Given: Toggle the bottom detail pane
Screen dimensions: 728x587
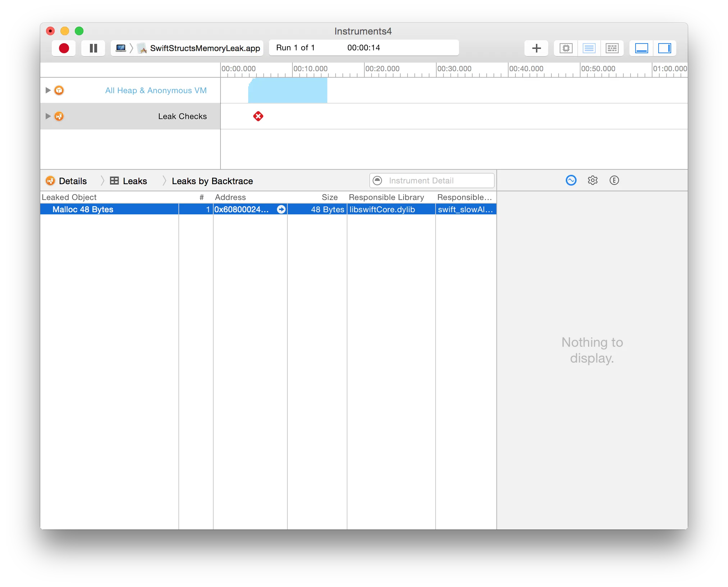Looking at the screenshot, I should tap(641, 48).
